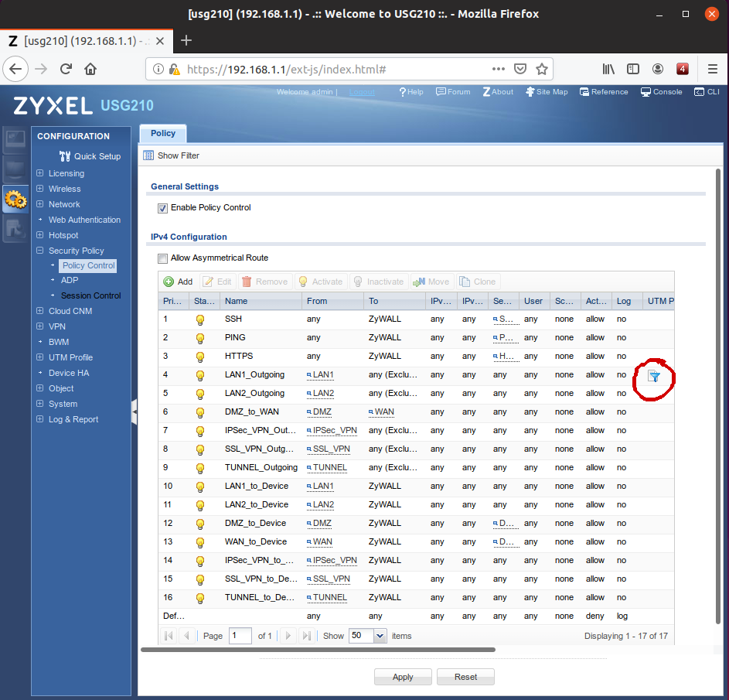This screenshot has height=700, width=729.
Task: Toggle Allow Asymmetrical Route checkbox
Action: point(162,258)
